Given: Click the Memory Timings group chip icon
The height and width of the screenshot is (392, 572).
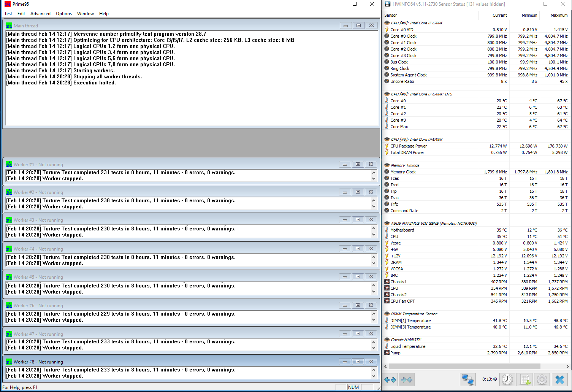Looking at the screenshot, I should tap(387, 165).
